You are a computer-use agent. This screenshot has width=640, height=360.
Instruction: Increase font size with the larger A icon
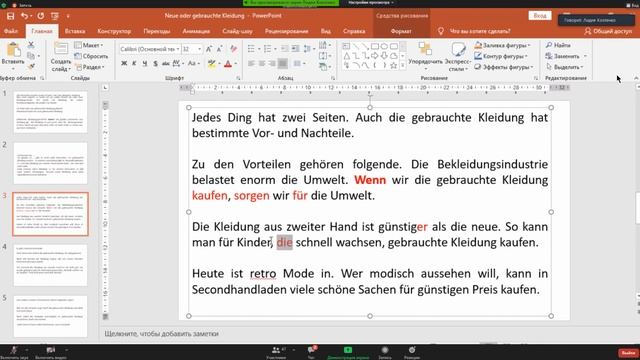pyautogui.click(x=209, y=49)
